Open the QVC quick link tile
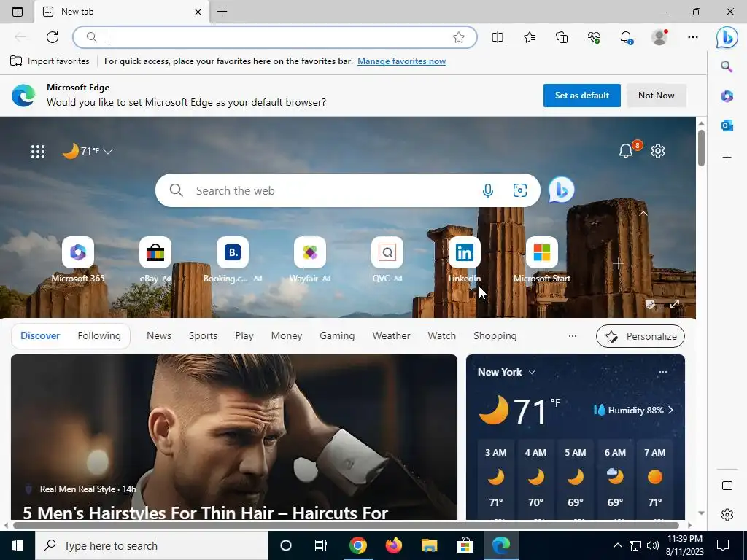747x560 pixels. [x=387, y=260]
